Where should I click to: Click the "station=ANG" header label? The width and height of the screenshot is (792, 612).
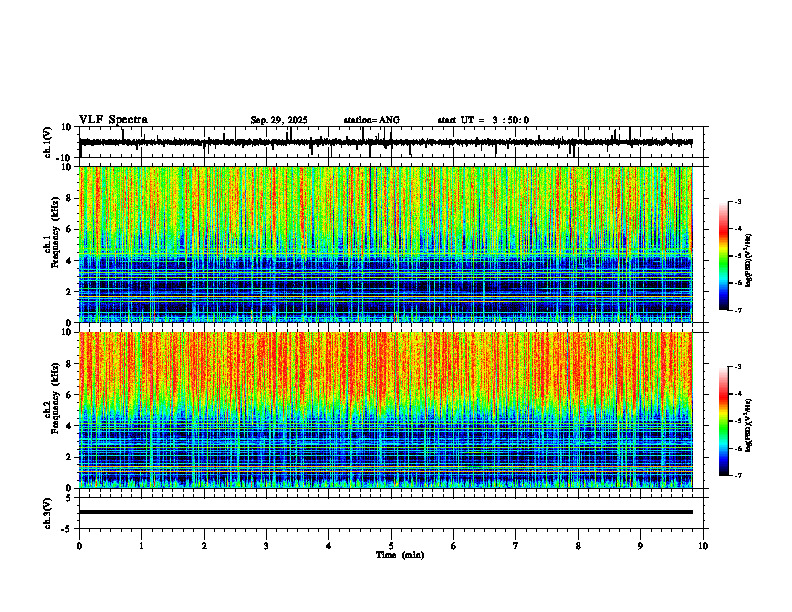pos(372,120)
